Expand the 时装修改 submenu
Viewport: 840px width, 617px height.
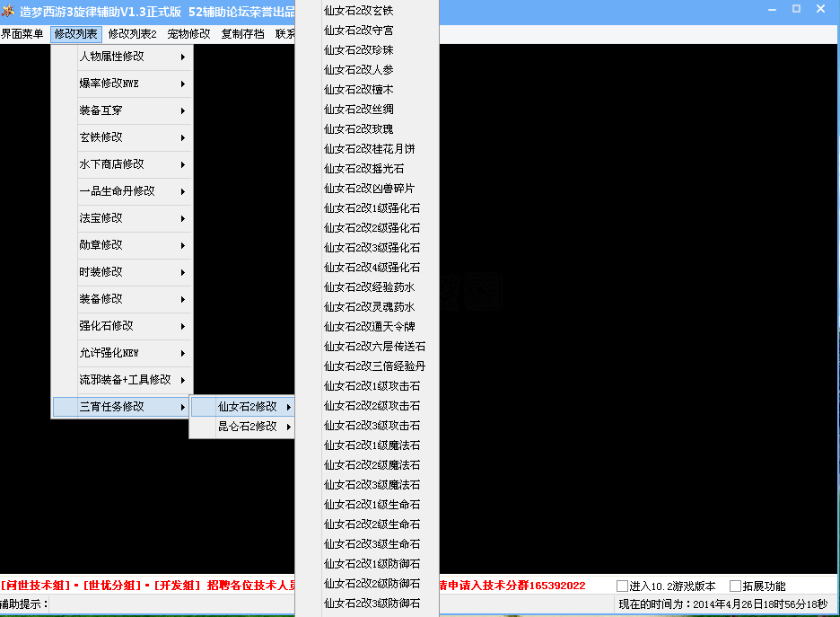(x=122, y=272)
